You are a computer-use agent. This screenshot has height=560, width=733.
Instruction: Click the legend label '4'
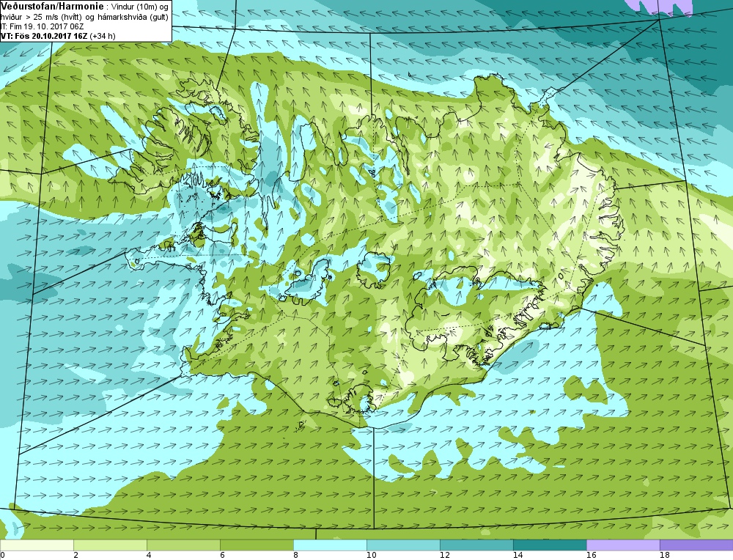point(149,556)
